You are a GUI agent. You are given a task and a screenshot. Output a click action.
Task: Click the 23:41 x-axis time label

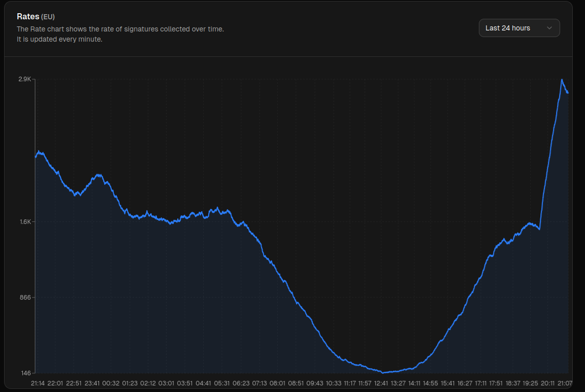click(92, 383)
